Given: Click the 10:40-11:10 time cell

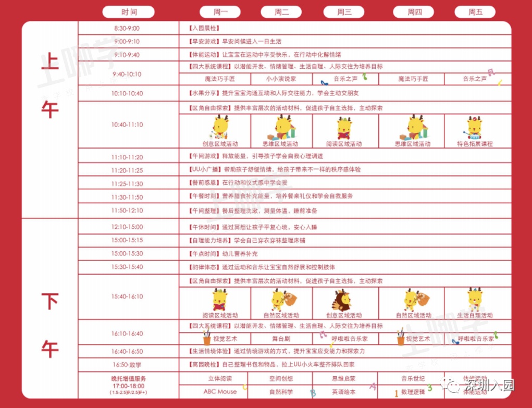Looking at the screenshot, I should (x=128, y=125).
